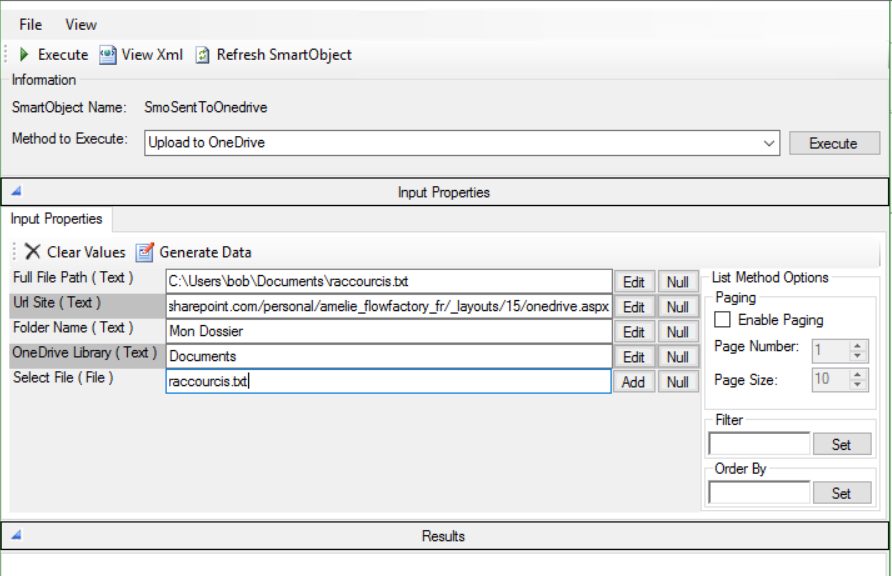Set Folder Name to Null

[678, 332]
